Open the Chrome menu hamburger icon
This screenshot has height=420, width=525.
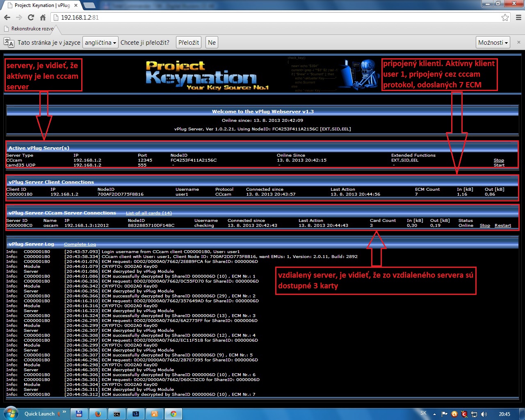point(518,18)
